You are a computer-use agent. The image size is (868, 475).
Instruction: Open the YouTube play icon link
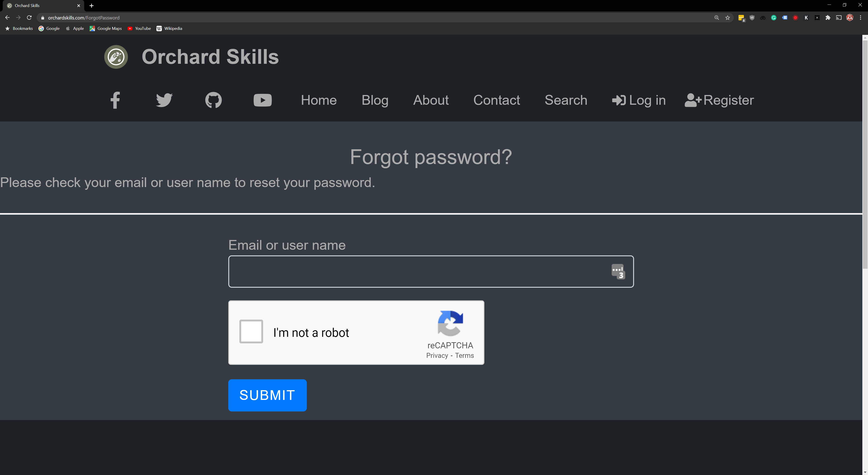(262, 100)
